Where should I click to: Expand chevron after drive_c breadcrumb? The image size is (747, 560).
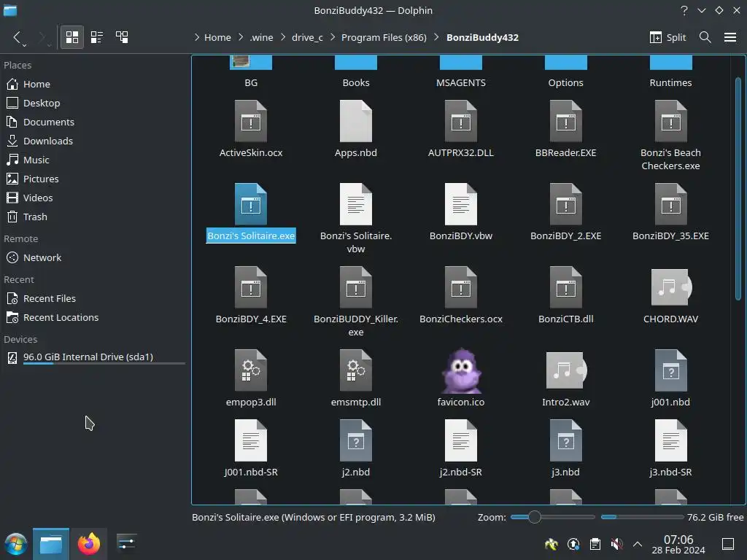pos(333,37)
